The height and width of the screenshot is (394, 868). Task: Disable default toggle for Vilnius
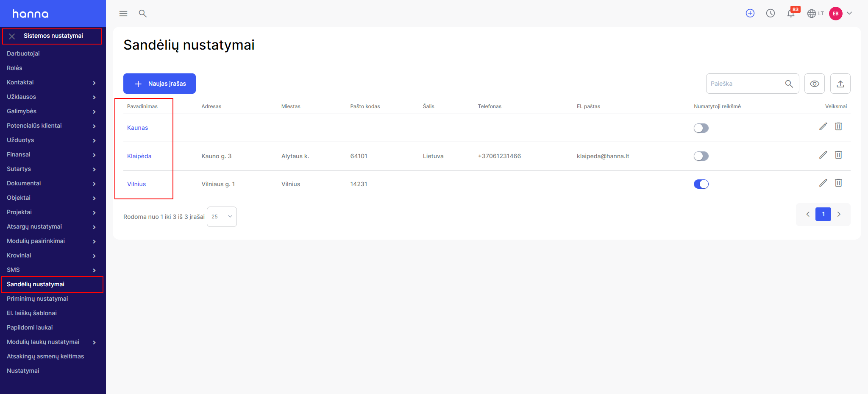coord(701,184)
